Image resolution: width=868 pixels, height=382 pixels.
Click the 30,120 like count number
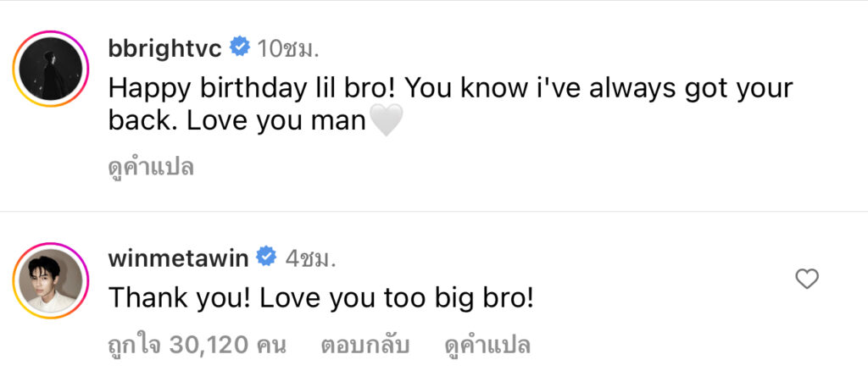tap(208, 345)
